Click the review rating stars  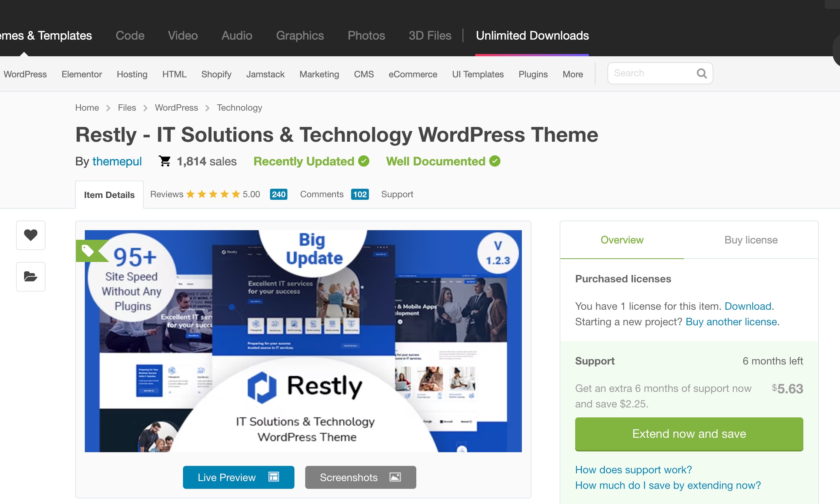pyautogui.click(x=213, y=194)
